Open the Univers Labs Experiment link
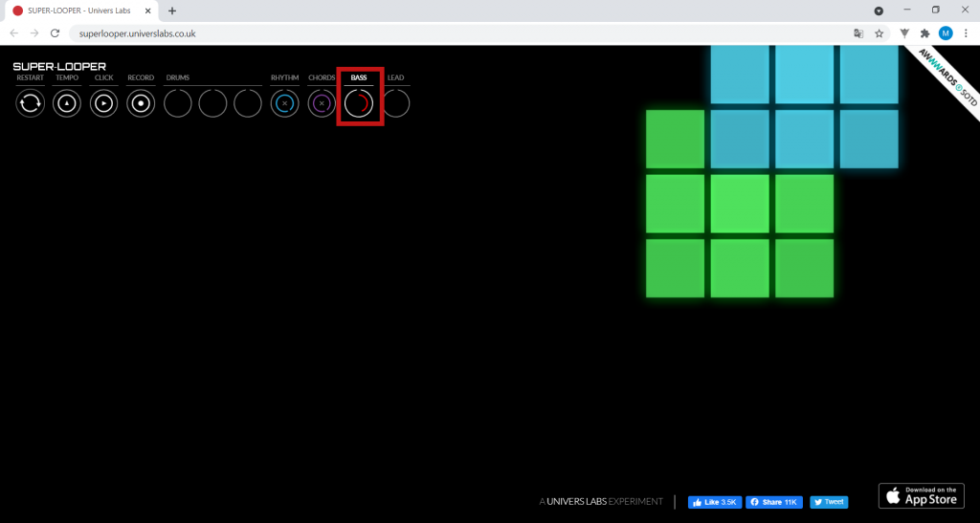This screenshot has width=980, height=523. click(x=601, y=501)
